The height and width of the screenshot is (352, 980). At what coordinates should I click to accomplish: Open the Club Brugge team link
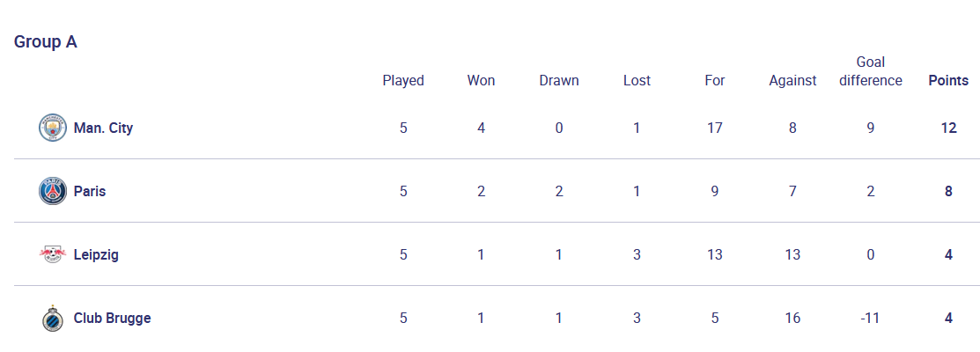click(x=112, y=318)
